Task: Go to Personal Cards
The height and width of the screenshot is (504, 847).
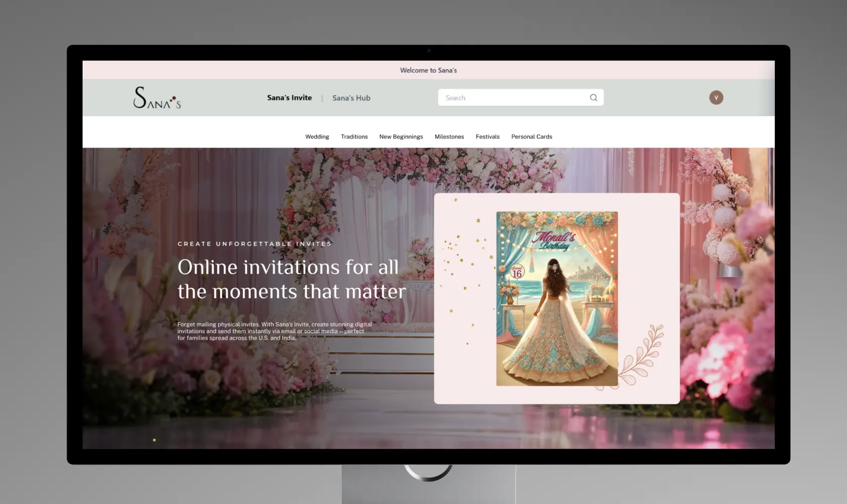Action: click(x=531, y=137)
